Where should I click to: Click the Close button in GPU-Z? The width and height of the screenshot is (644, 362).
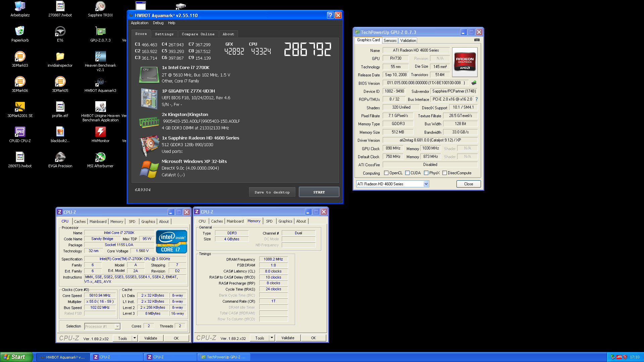[469, 184]
